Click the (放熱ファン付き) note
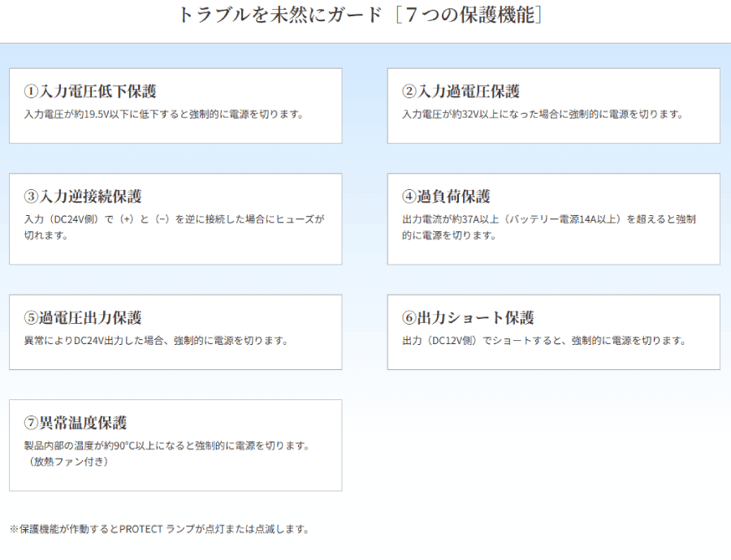731x560 pixels. (x=67, y=462)
